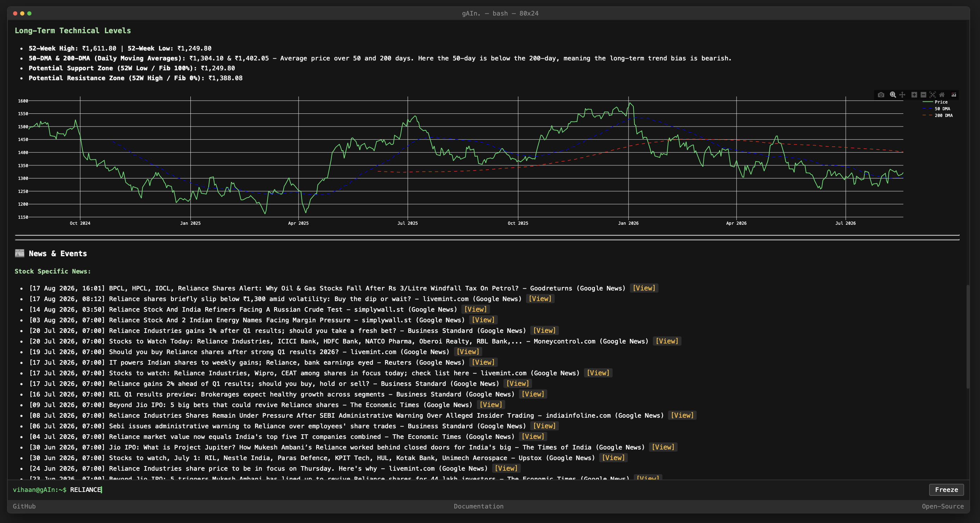The height and width of the screenshot is (523, 980).
Task: Activate the box zoom tool in chart toolbar
Action: click(892, 95)
